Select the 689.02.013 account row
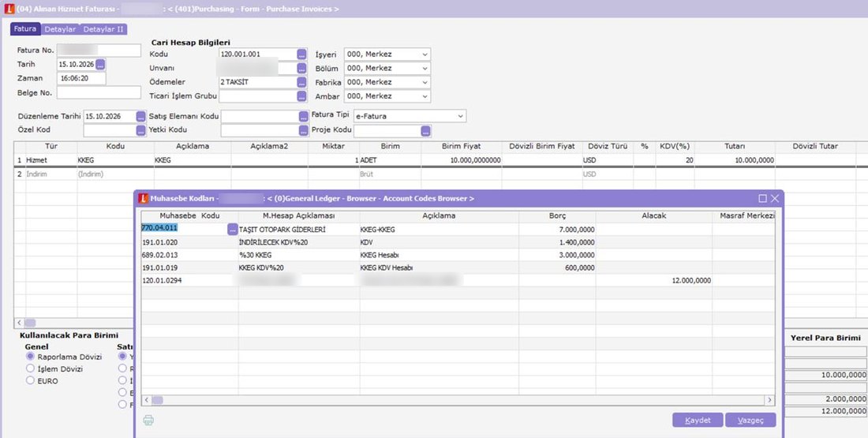Image resolution: width=868 pixels, height=438 pixels. click(x=458, y=255)
